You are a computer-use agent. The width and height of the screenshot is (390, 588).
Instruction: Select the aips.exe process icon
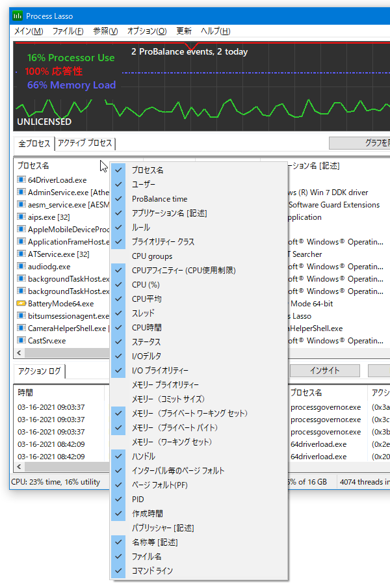point(21,217)
